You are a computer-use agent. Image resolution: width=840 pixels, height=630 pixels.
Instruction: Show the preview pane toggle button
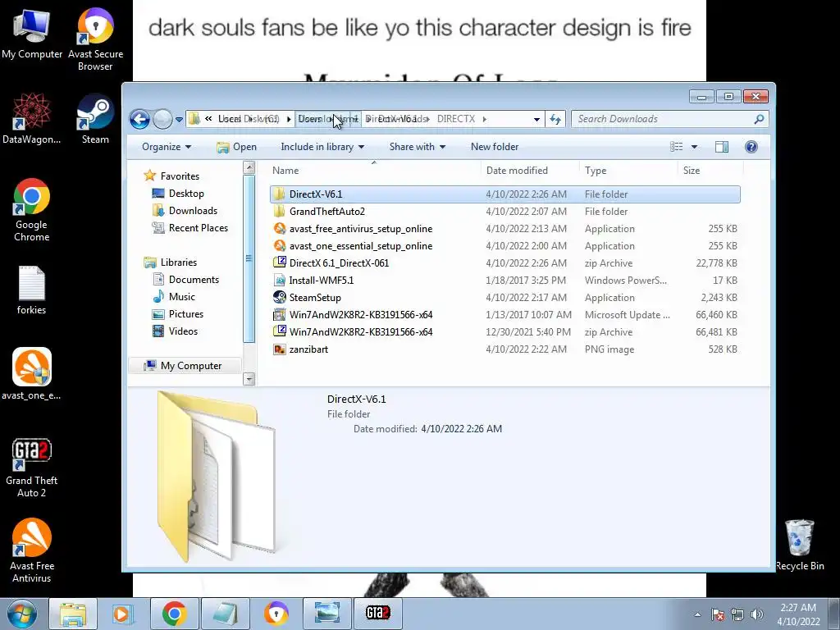[x=722, y=147]
